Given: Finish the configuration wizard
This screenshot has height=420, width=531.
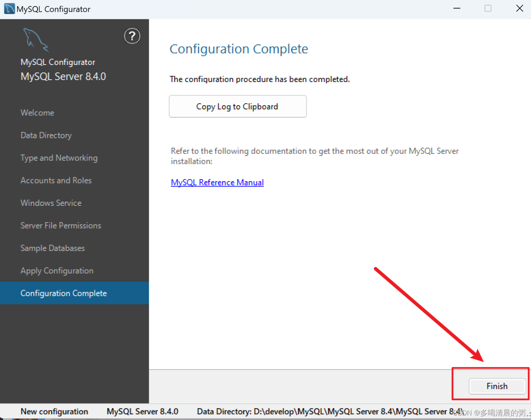Looking at the screenshot, I should 497,386.
